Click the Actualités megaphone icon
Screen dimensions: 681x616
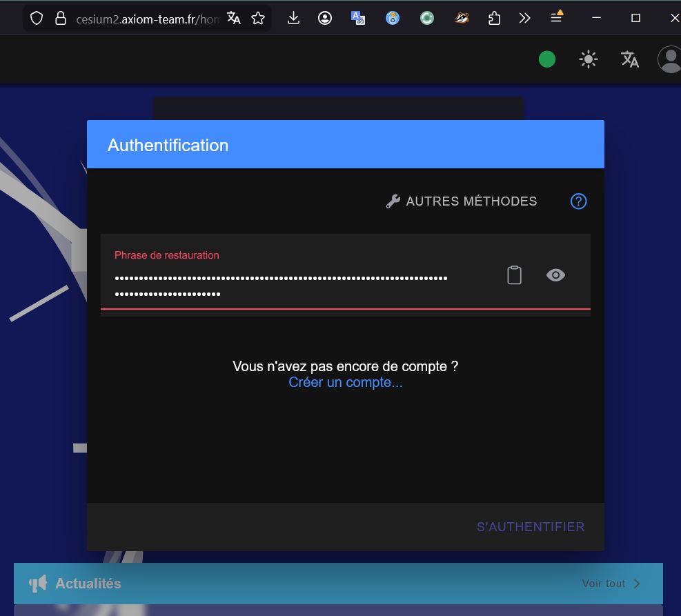37,584
